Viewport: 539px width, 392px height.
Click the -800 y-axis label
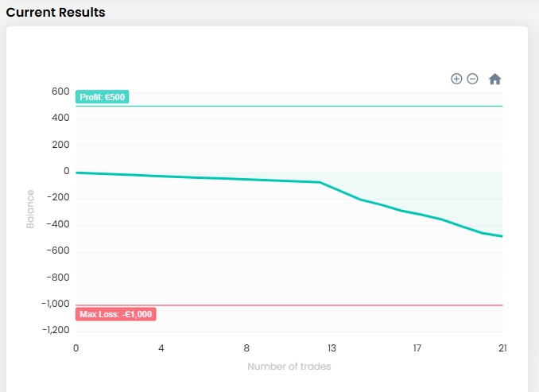(x=59, y=278)
